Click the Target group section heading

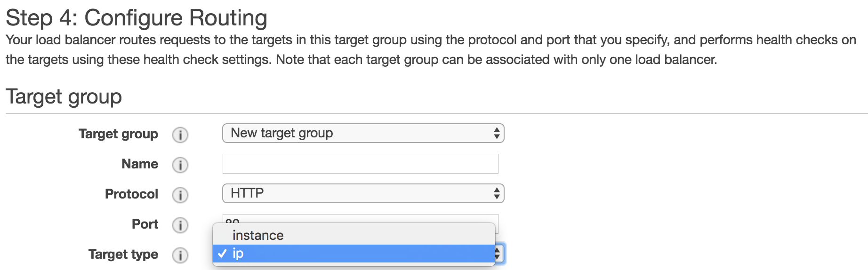click(64, 97)
